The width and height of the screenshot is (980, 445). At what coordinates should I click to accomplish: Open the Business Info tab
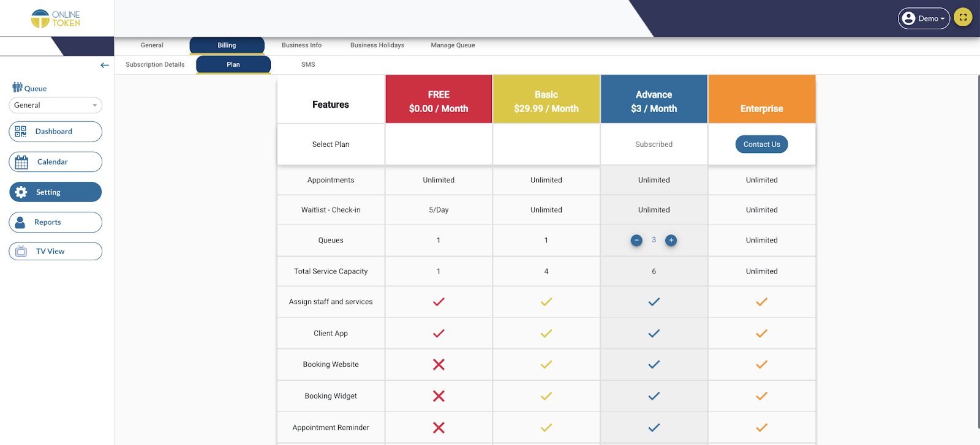301,45
